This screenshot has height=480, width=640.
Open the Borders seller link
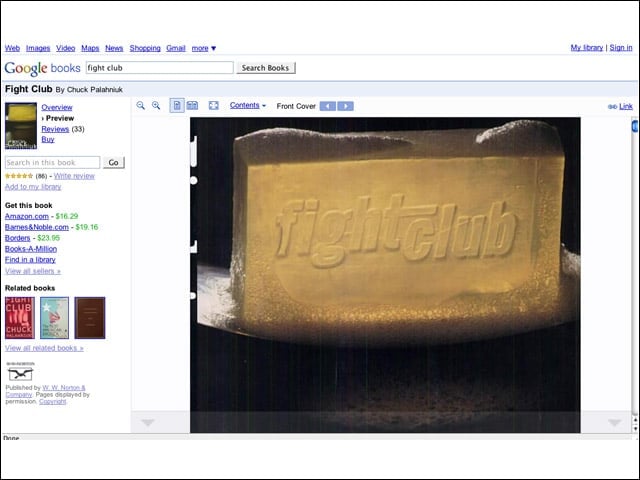(18, 238)
